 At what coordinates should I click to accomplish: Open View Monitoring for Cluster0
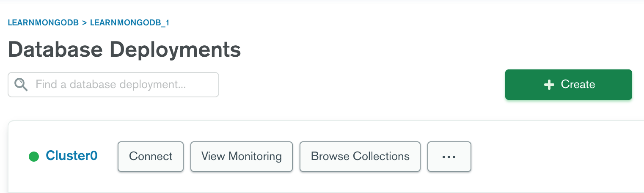[x=242, y=157]
